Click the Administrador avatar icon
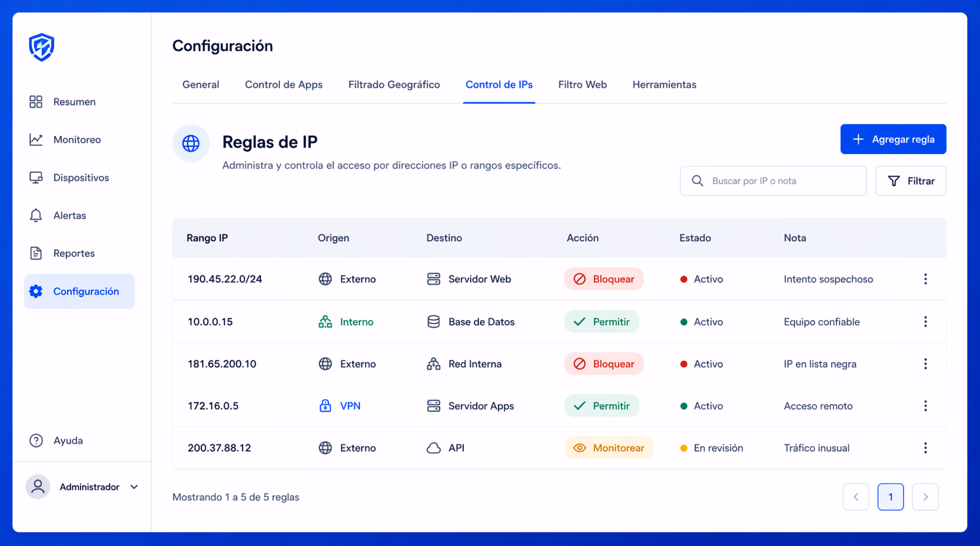 (x=38, y=487)
